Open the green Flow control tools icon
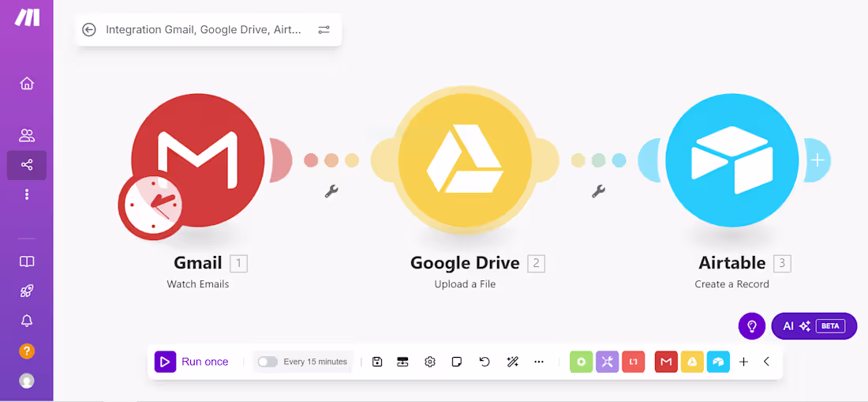Viewport: 868px width, 402px height. 581,362
